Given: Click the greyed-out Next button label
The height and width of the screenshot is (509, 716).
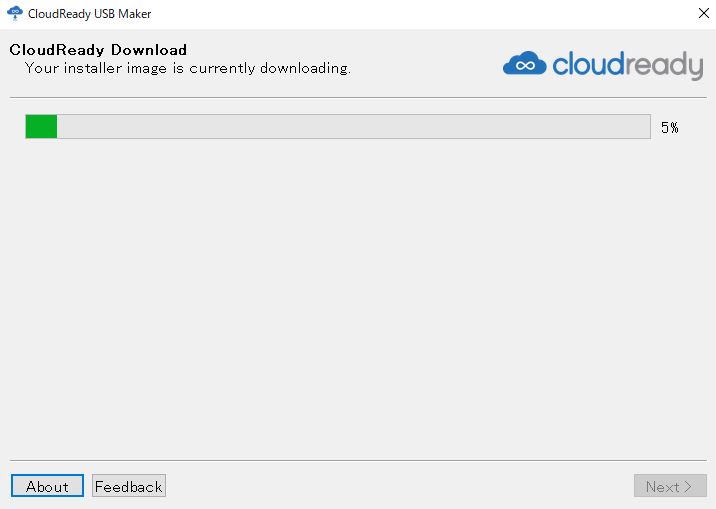Looking at the screenshot, I should 662,487.
